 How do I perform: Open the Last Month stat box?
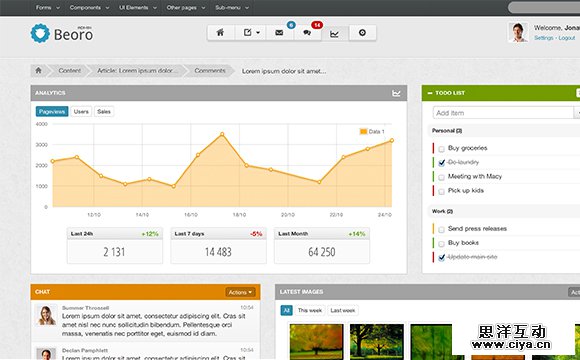[x=322, y=246]
